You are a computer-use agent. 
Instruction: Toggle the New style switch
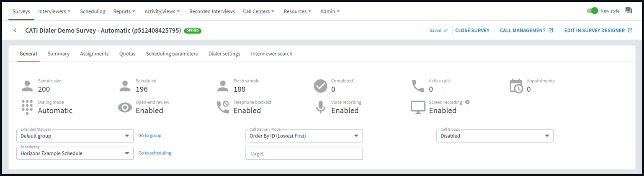[592, 11]
